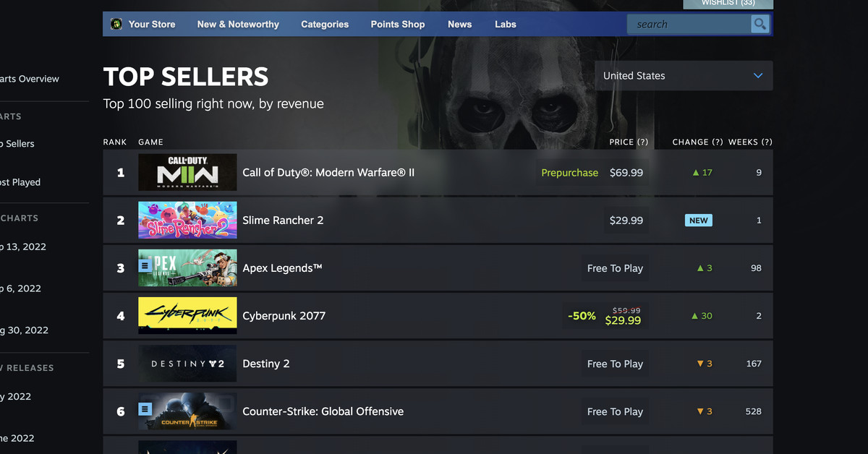This screenshot has height=454, width=868.
Task: Open Call of Duty Modern Warfare II thumbnail
Action: (x=187, y=172)
